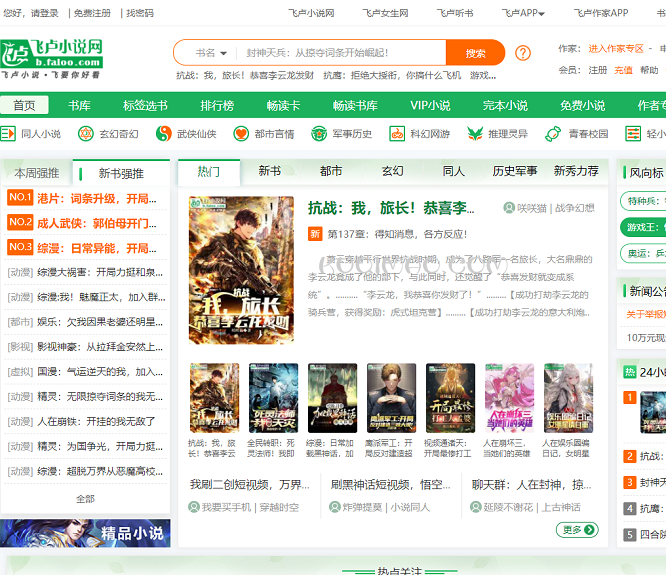Click the NO.3 rank badge
The image size is (666, 575).
[x=20, y=247]
